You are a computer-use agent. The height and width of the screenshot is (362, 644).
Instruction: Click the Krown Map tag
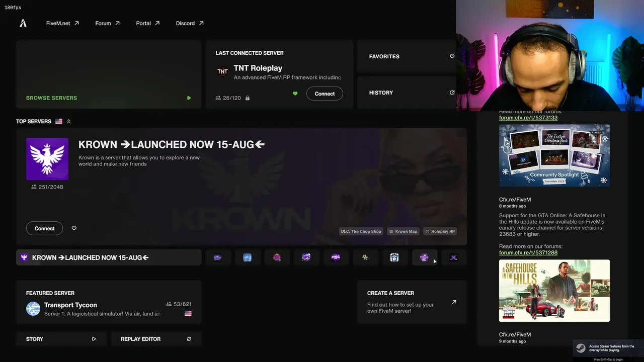tap(403, 231)
